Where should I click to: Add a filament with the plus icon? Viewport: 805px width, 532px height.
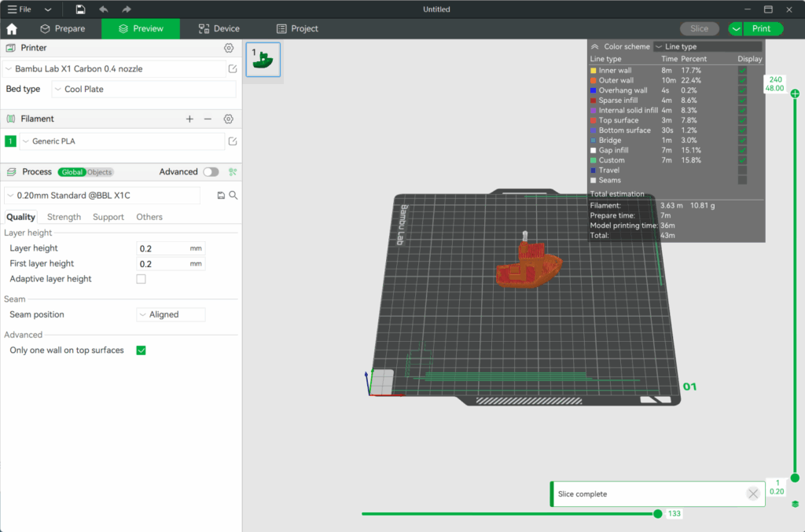189,119
